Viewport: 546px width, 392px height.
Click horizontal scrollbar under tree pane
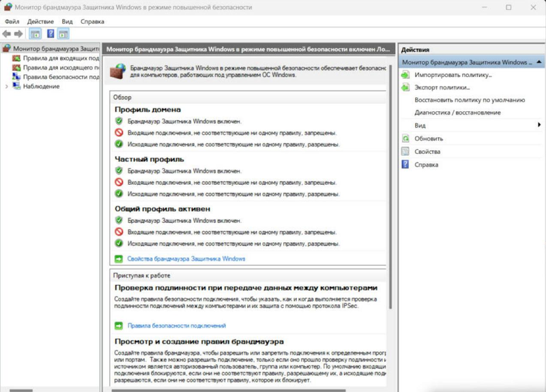tap(21, 390)
